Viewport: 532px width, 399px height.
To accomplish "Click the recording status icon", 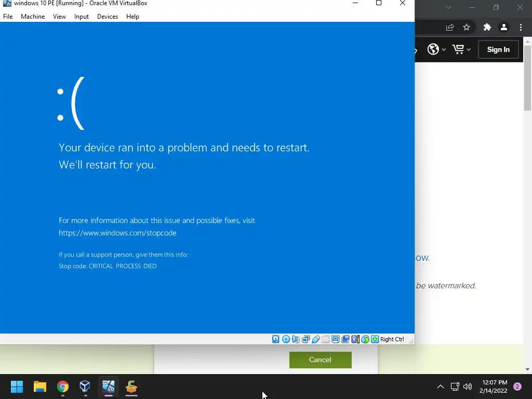I will 345,339.
